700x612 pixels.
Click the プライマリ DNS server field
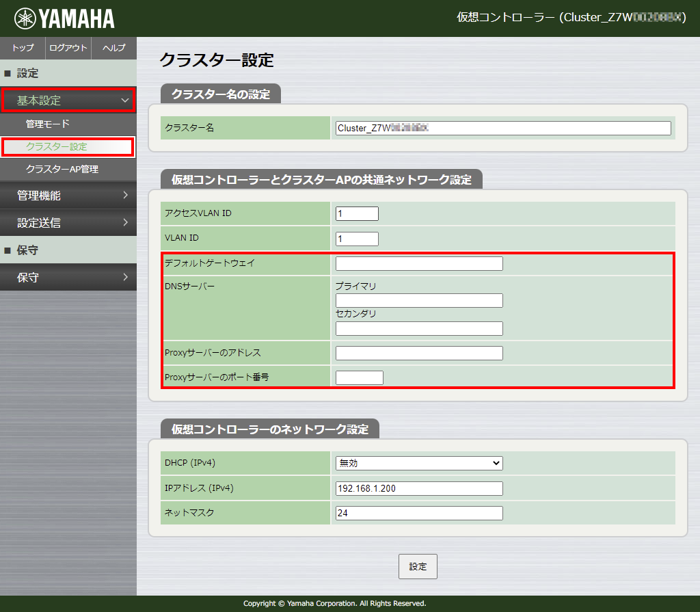[419, 301]
